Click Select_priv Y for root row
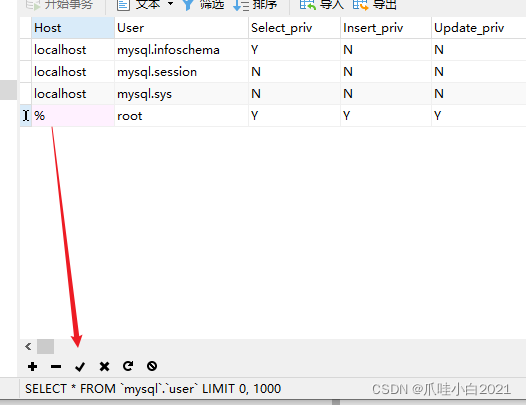The height and width of the screenshot is (405, 526). tap(295, 116)
